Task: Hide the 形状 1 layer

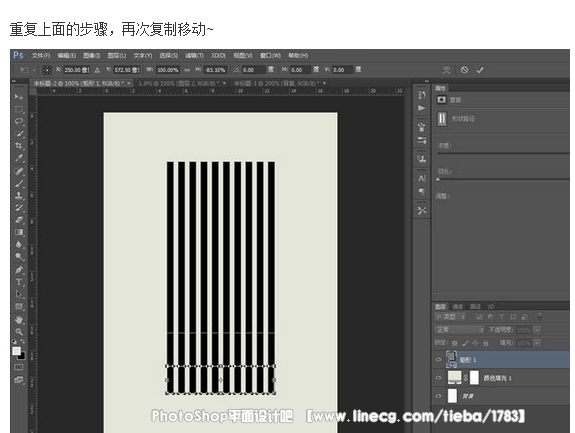Action: pos(439,360)
